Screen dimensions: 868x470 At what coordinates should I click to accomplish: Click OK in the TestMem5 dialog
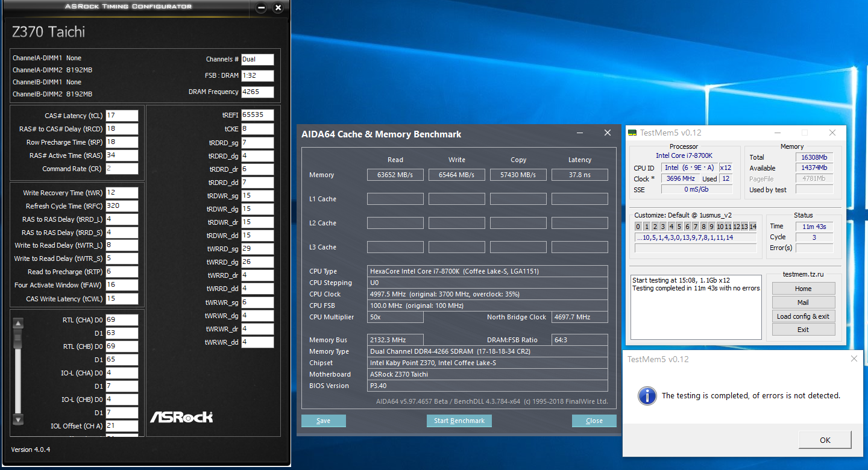tap(825, 440)
